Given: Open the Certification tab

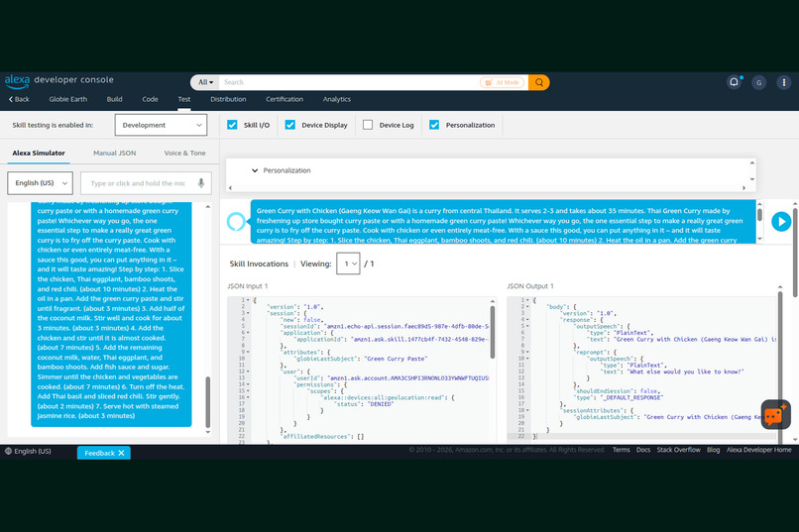Looking at the screenshot, I should (x=285, y=99).
